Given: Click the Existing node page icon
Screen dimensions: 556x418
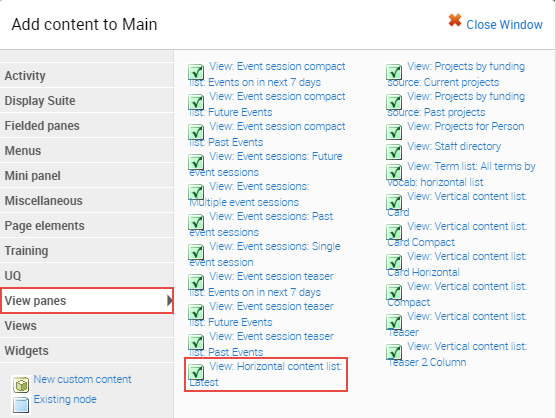Looking at the screenshot, I should (x=21, y=405).
